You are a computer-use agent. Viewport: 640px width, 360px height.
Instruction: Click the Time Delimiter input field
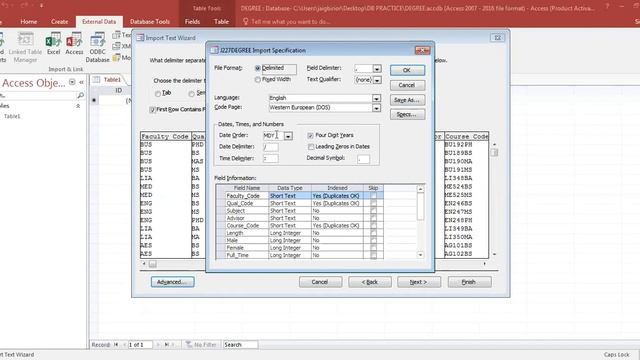click(x=271, y=158)
